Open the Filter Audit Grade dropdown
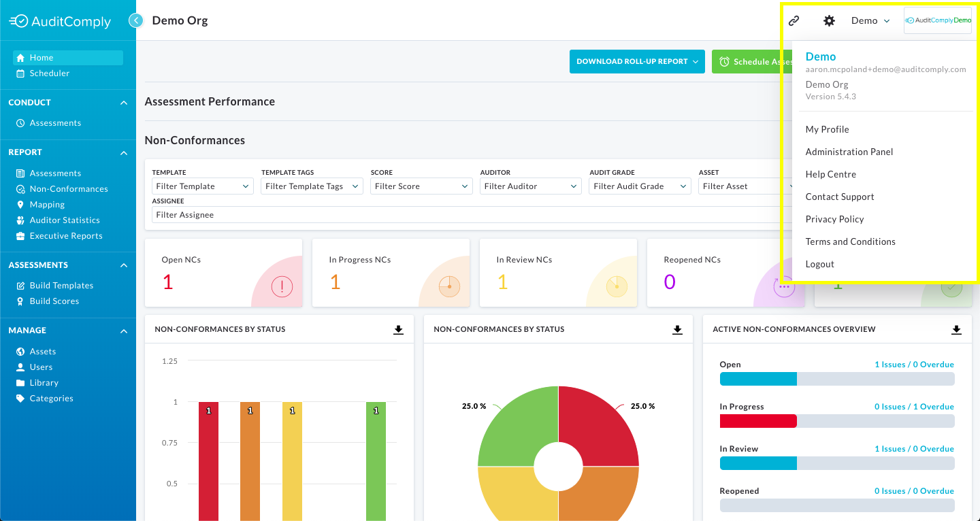 (640, 186)
